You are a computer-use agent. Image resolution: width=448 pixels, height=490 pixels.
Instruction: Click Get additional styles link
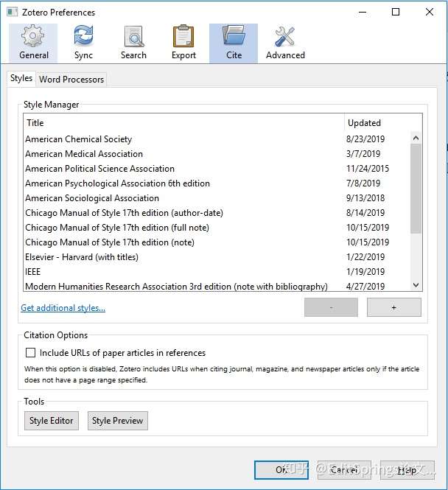click(63, 308)
